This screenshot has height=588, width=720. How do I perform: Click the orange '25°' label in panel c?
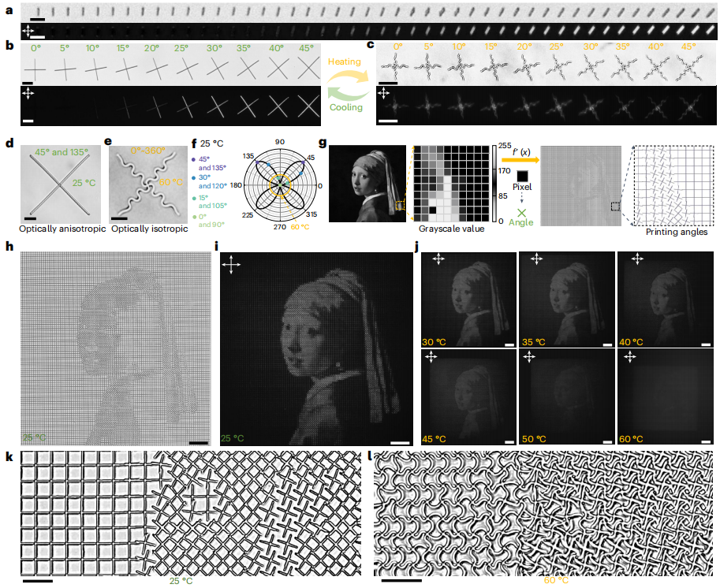point(556,47)
